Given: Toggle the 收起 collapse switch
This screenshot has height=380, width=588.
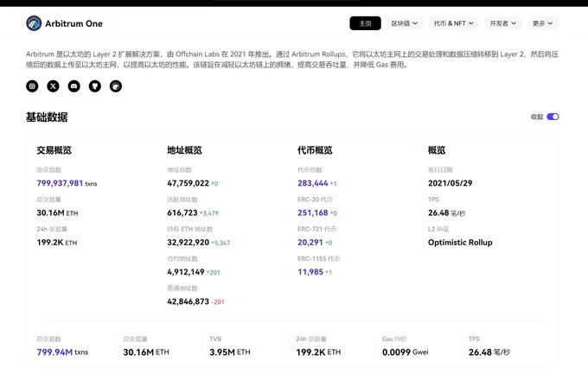Looking at the screenshot, I should [x=553, y=117].
